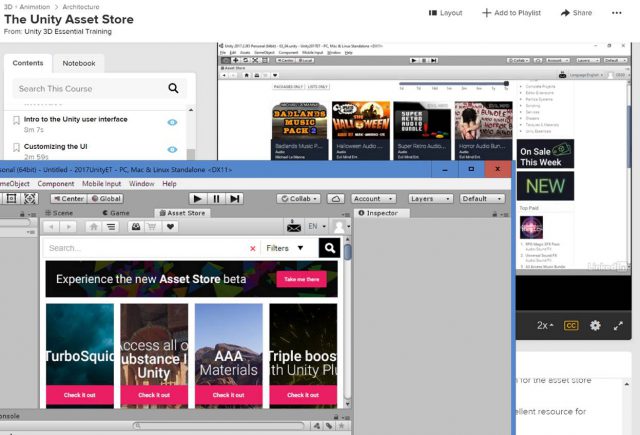Image resolution: width=640 pixels, height=435 pixels.
Task: Toggle the lock left of Scene tab
Action: 22,214
